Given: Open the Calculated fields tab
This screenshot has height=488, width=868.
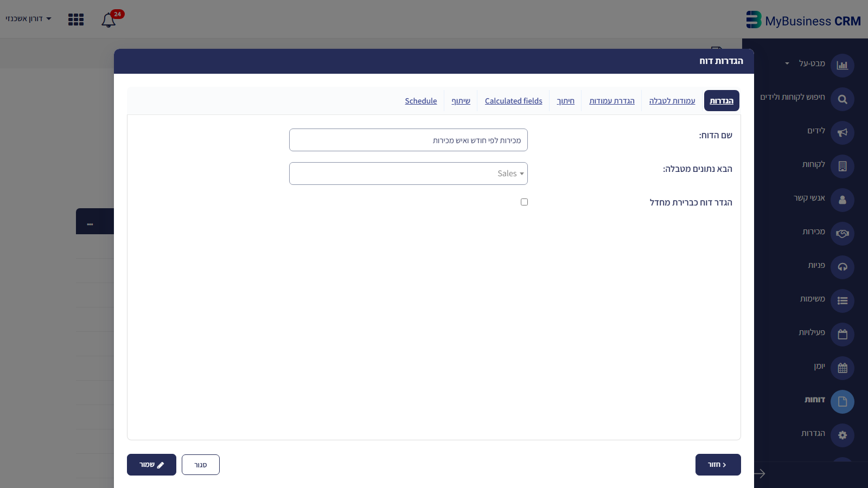Looking at the screenshot, I should pos(514,101).
